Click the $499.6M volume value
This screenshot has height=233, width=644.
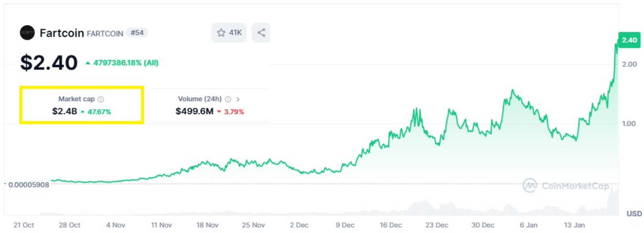pyautogui.click(x=194, y=111)
